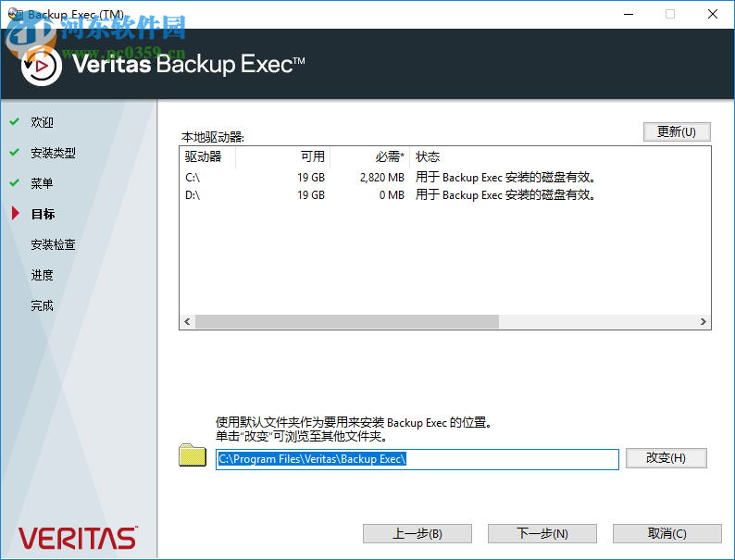Sort by 必需* column header
The image size is (735, 560).
[x=370, y=156]
